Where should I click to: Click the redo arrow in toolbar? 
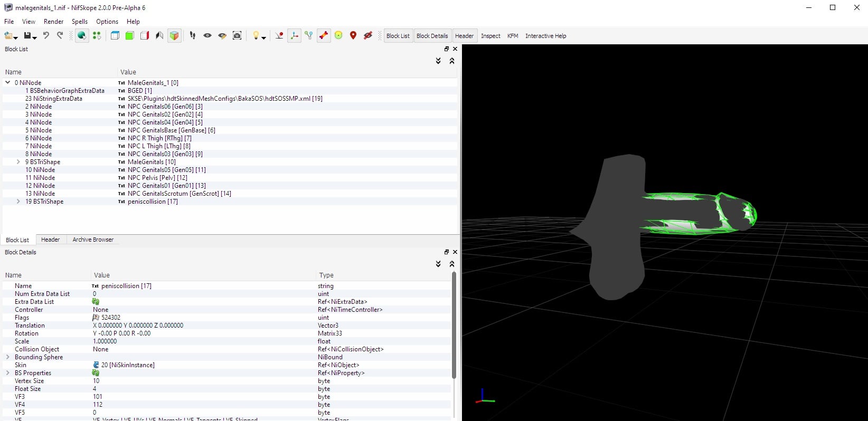(x=60, y=35)
